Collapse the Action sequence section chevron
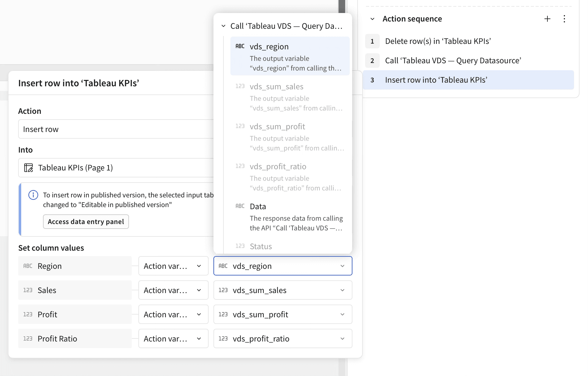Screen dimensions: 588x376 pyautogui.click(x=372, y=19)
